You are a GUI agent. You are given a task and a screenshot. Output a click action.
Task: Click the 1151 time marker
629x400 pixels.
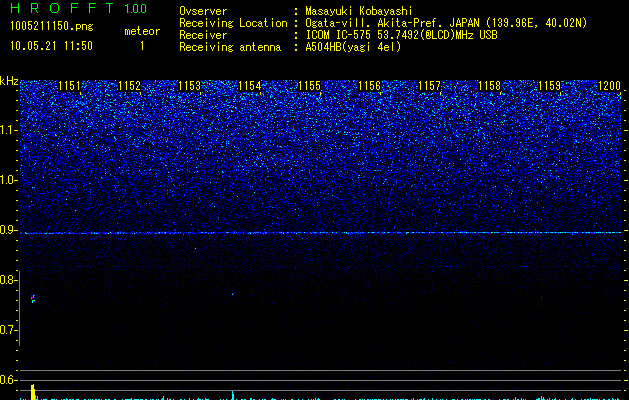69,86
